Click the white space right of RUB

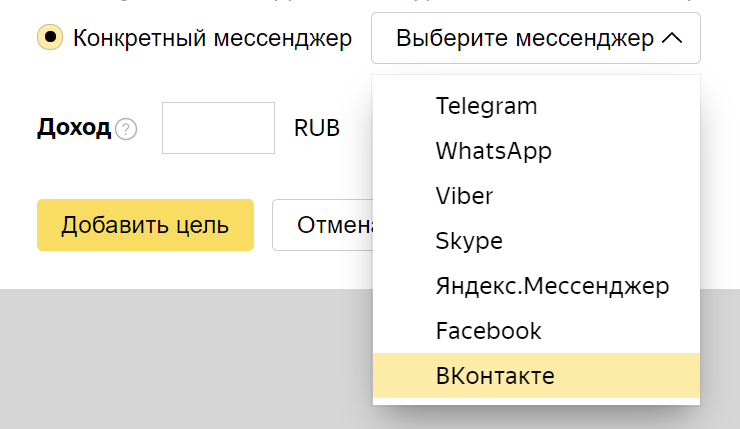(x=356, y=128)
